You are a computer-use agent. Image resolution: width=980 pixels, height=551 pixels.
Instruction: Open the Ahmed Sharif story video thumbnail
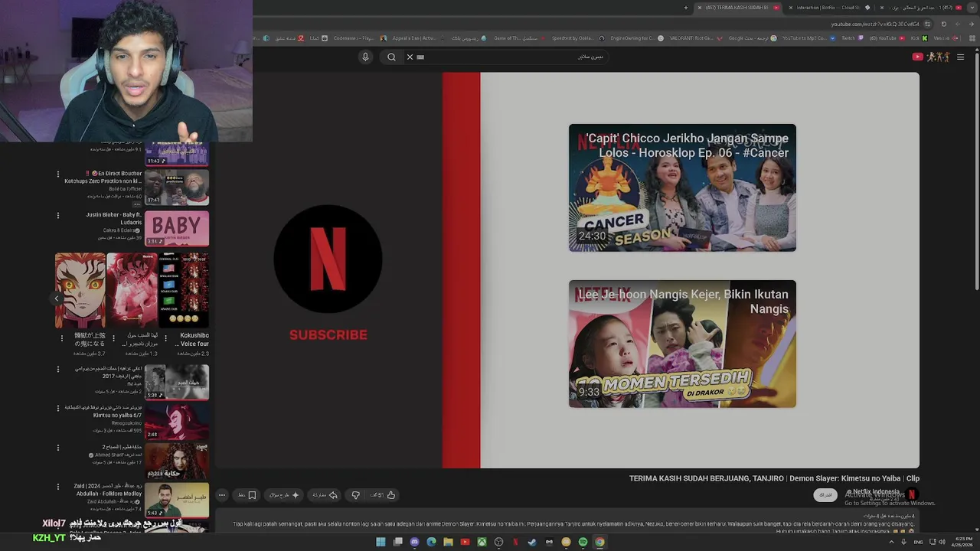point(177,461)
